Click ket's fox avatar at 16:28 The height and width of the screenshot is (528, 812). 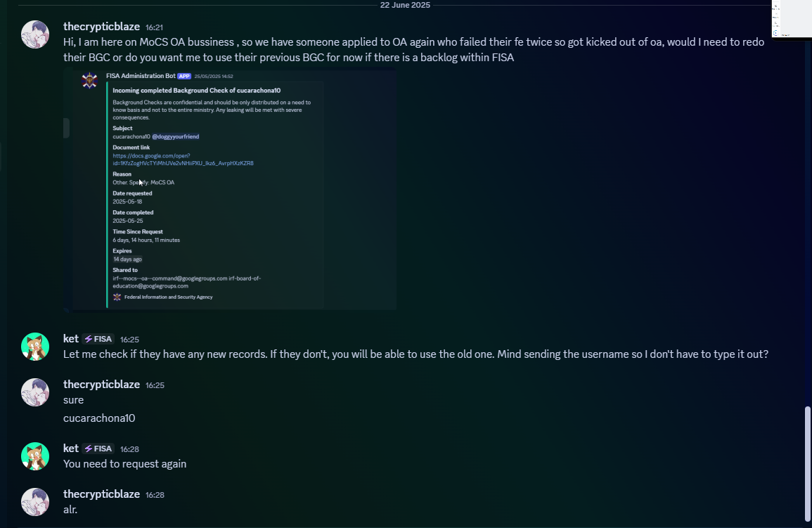(35, 456)
